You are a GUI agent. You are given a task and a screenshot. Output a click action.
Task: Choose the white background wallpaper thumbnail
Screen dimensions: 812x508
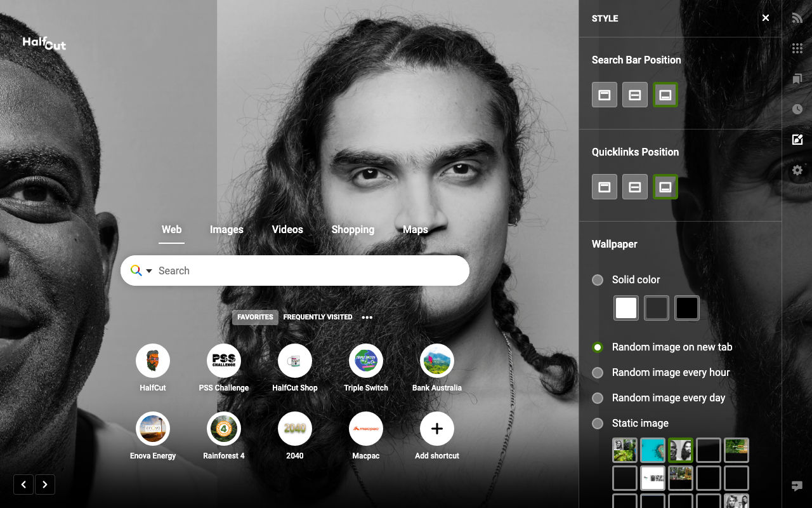pyautogui.click(x=653, y=478)
